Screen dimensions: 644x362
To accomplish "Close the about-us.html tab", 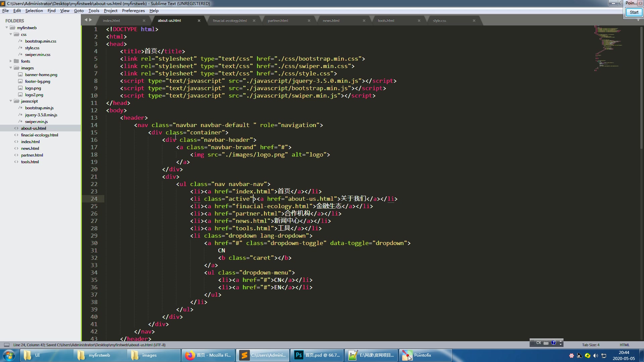I will 199,20.
